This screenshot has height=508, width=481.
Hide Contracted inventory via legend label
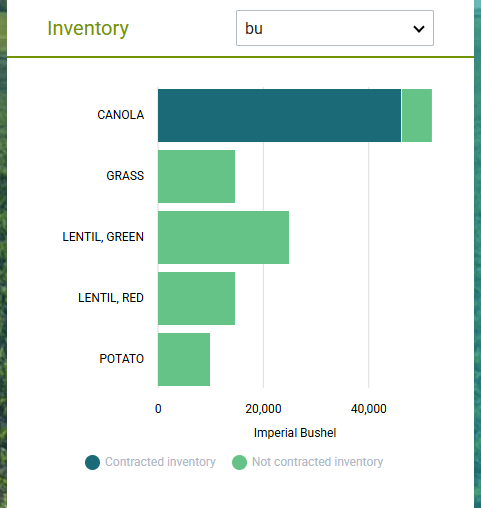point(160,462)
